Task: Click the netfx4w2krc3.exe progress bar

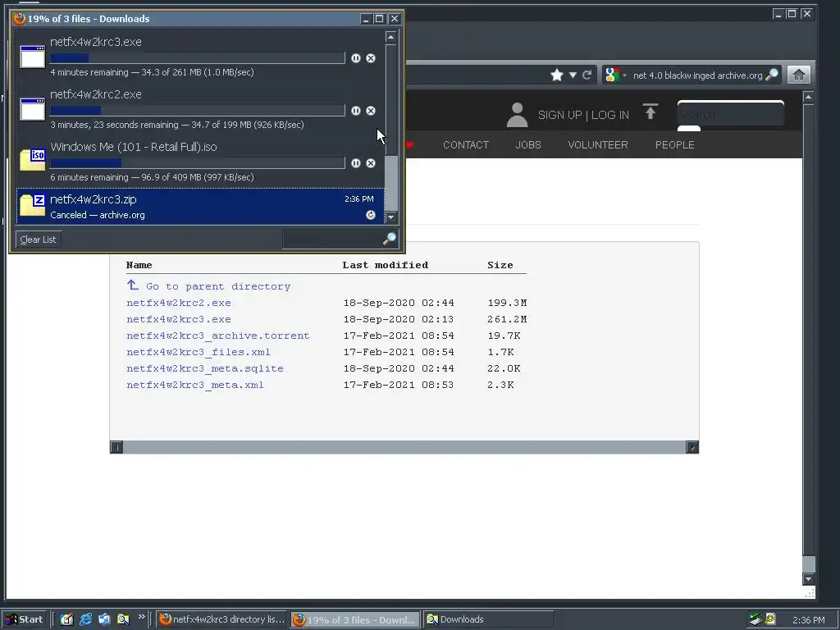Action: click(x=198, y=58)
